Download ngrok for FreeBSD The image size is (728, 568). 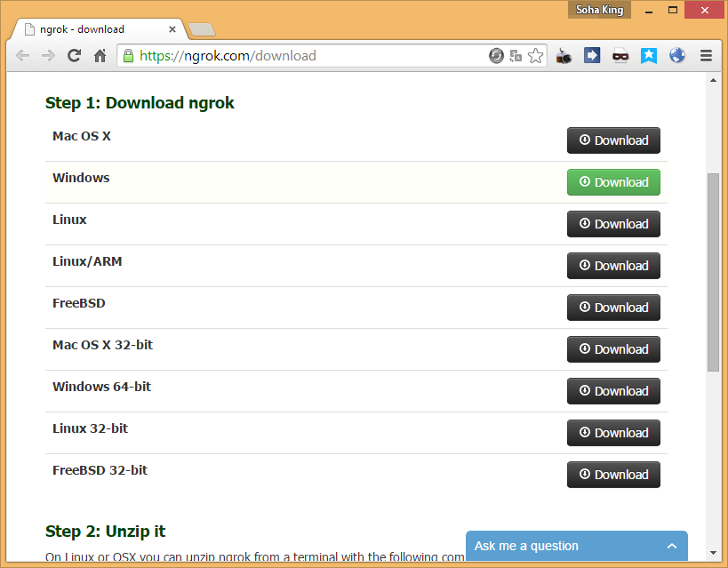(613, 308)
